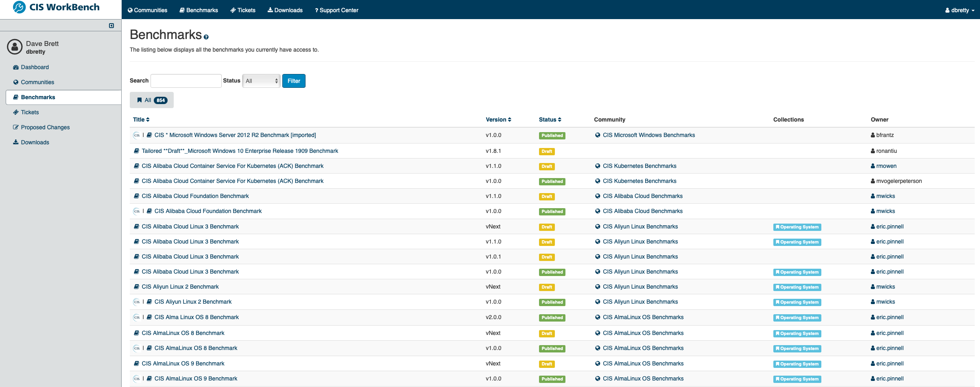Click the Dave Brett profile avatar icon
980x387 pixels.
tap(15, 47)
